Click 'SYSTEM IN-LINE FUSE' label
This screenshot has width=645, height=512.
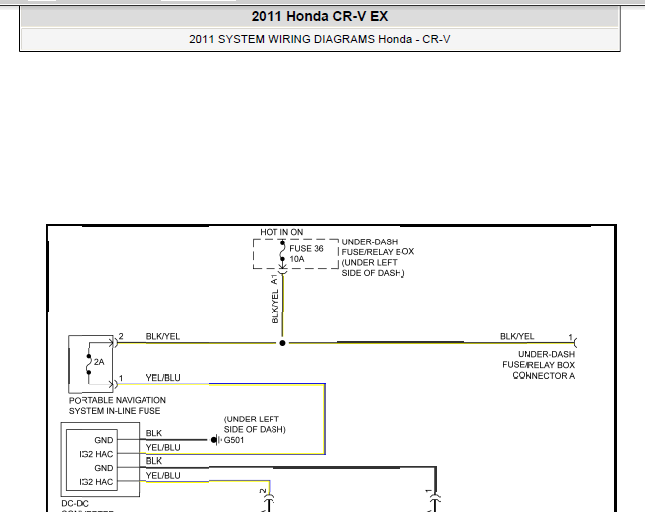coord(114,411)
